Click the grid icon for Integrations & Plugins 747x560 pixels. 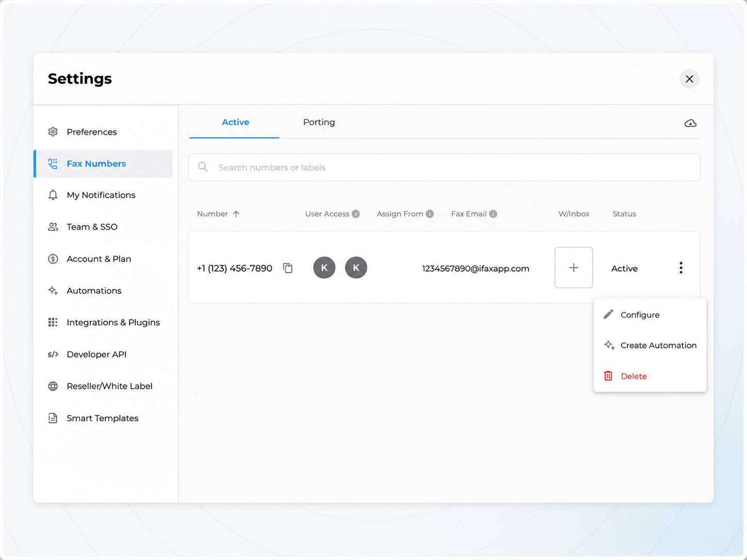tap(53, 322)
